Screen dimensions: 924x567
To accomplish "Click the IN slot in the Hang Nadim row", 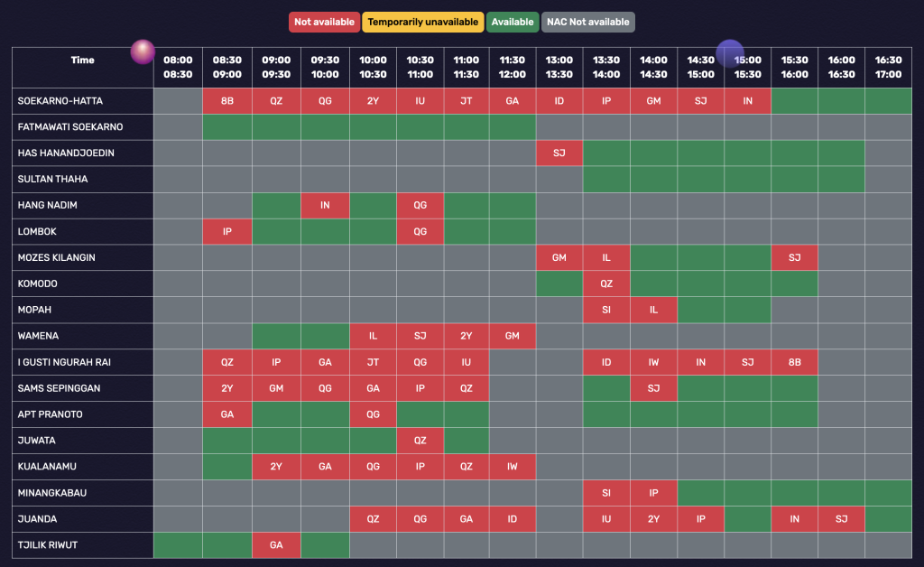I will pos(325,206).
